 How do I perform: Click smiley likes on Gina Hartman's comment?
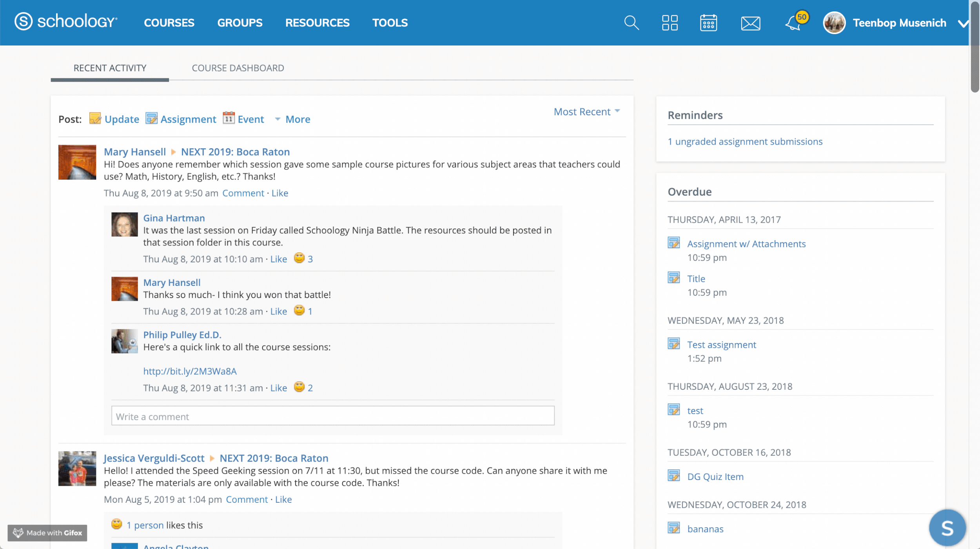tap(303, 258)
